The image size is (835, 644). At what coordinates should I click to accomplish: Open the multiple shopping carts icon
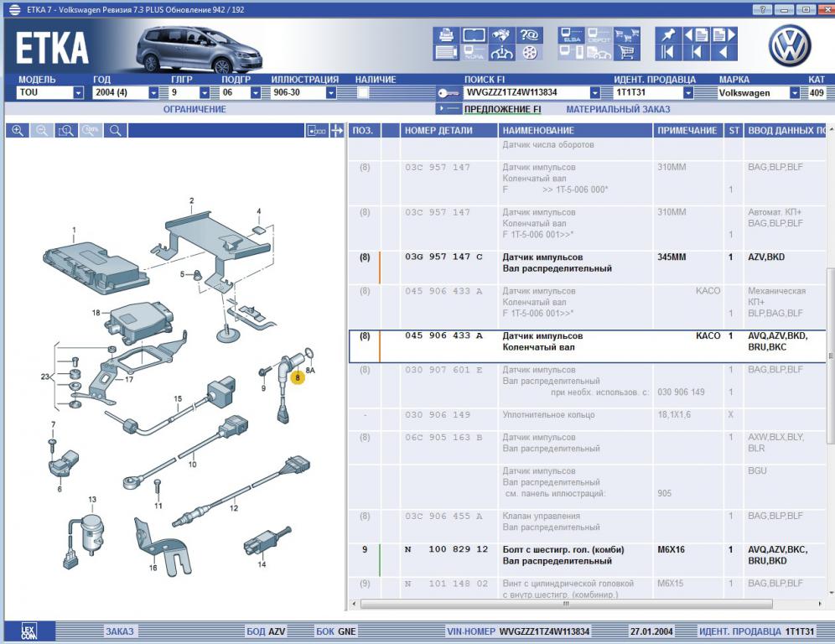pyautogui.click(x=626, y=35)
